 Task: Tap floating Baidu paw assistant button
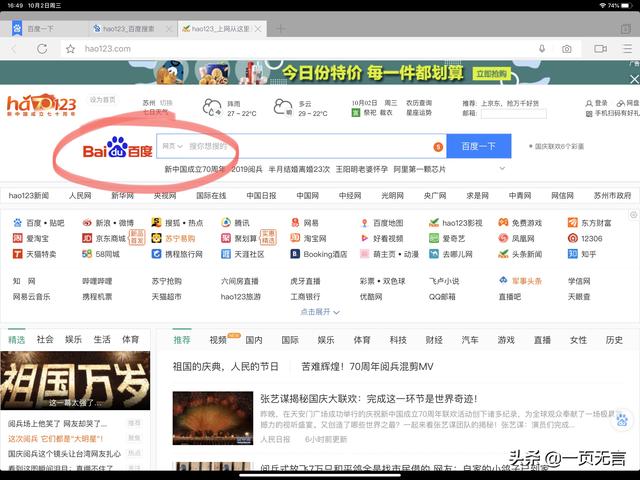pyautogui.click(x=622, y=420)
